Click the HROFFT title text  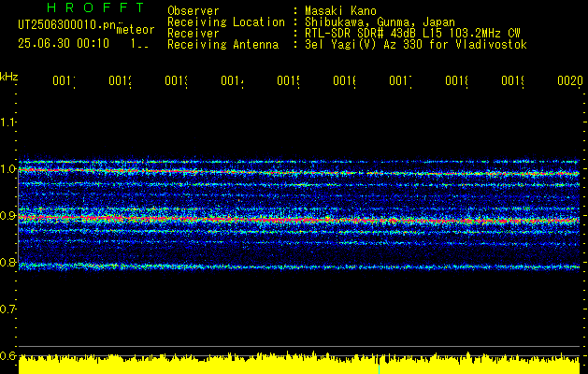point(95,7)
